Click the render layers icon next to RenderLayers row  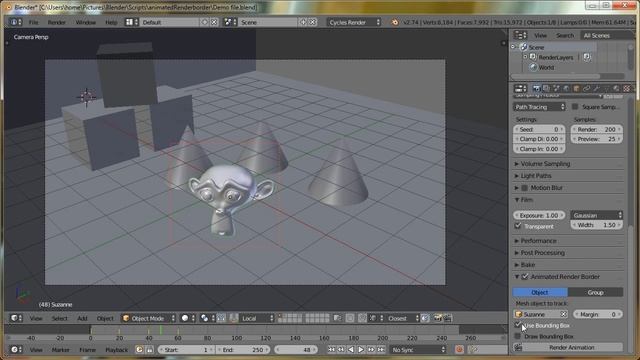(x=587, y=57)
